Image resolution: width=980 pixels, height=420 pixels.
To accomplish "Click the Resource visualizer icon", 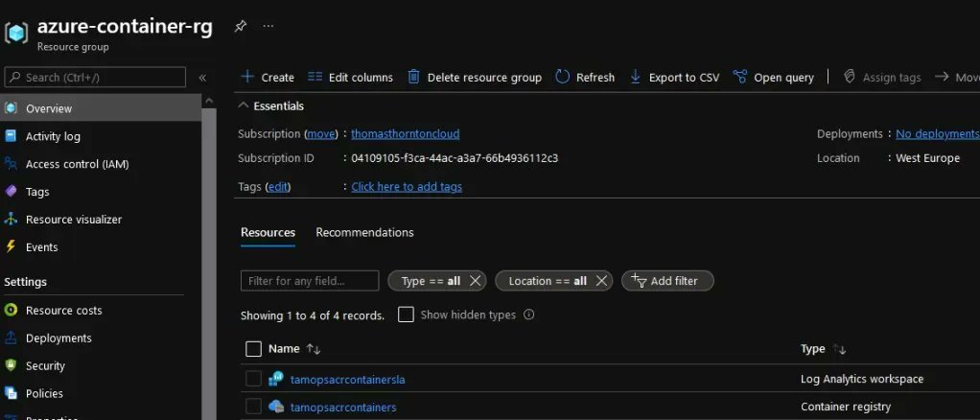I will pyautogui.click(x=11, y=219).
